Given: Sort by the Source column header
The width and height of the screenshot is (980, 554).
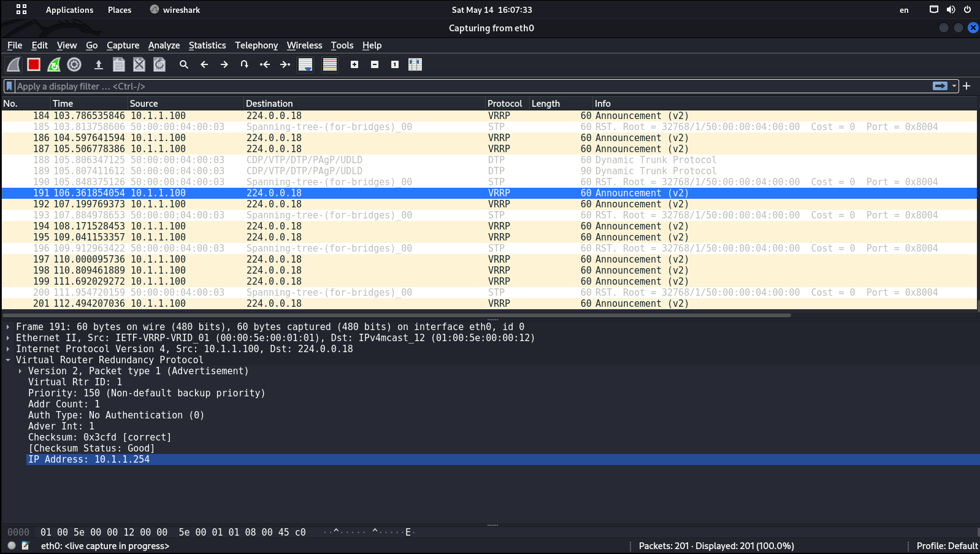Looking at the screenshot, I should click(x=186, y=104).
